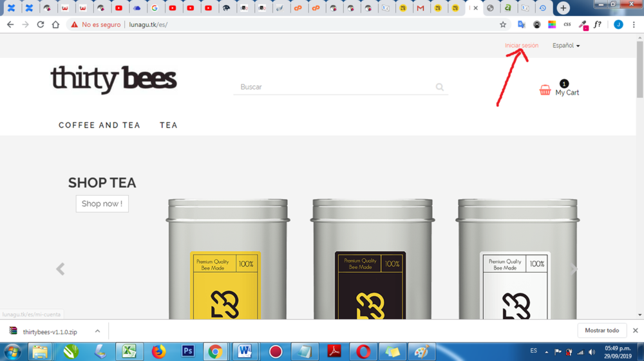
Task: Click the Iniciar sesión link
Action: point(521,46)
